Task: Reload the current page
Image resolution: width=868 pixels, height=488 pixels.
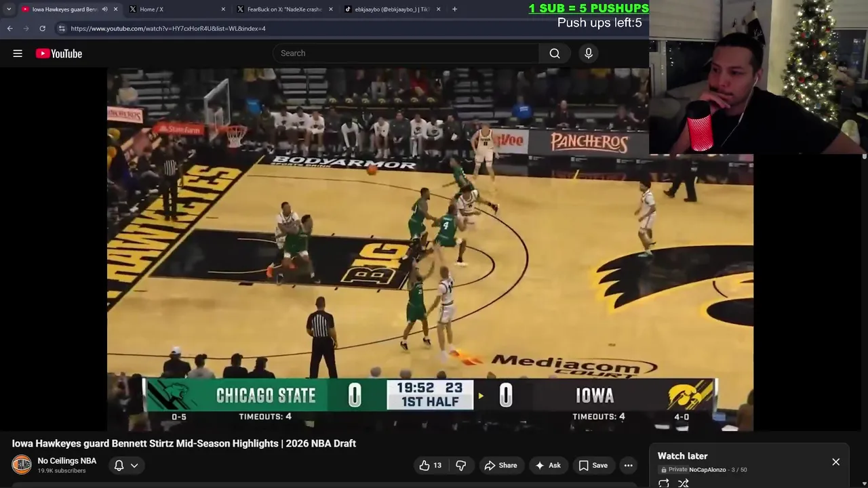Action: coord(42,28)
